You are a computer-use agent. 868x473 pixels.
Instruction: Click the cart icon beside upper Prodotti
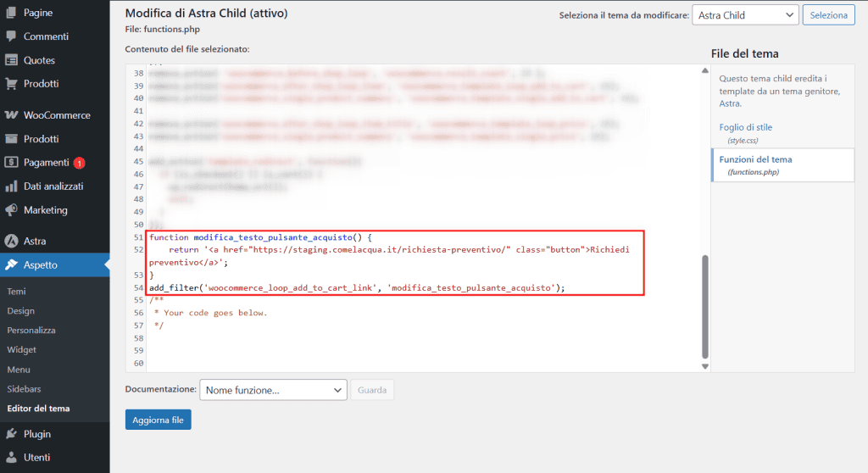click(11, 84)
